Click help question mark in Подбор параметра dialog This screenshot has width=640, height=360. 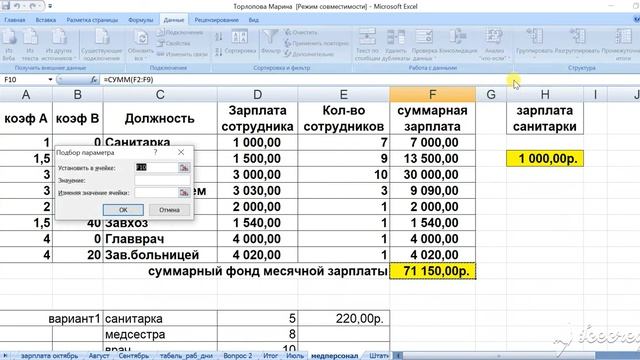156,152
